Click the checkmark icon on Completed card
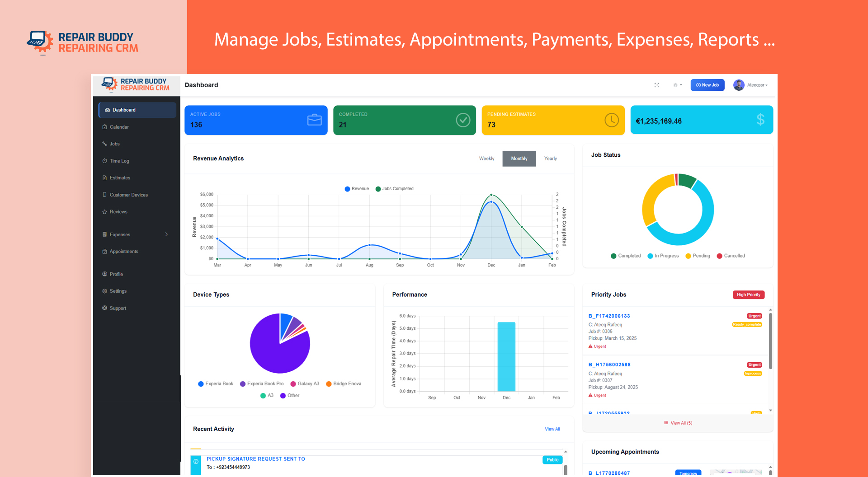This screenshot has width=868, height=477. [x=463, y=120]
